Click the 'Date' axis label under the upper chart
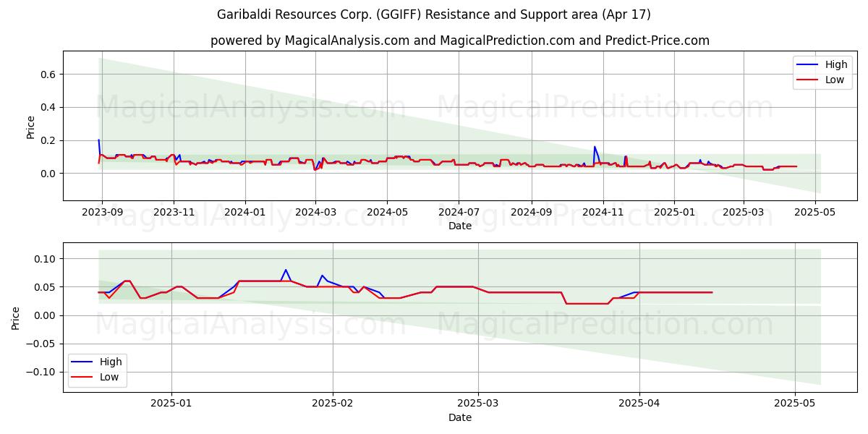The height and width of the screenshot is (434, 868). [460, 226]
